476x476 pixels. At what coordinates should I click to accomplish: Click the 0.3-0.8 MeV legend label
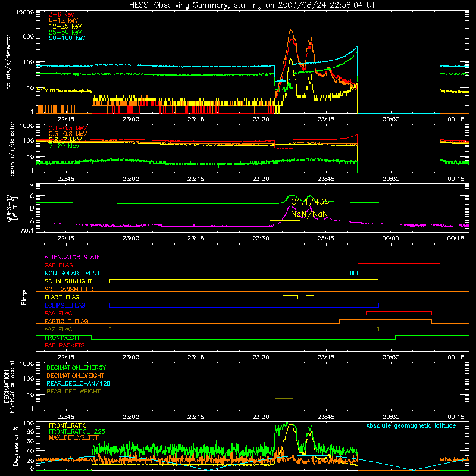pyautogui.click(x=68, y=134)
